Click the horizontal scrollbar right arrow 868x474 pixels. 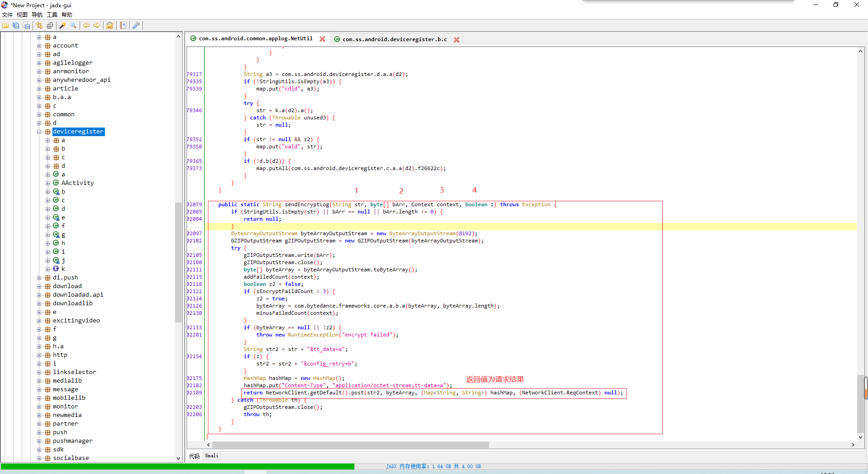[853, 445]
